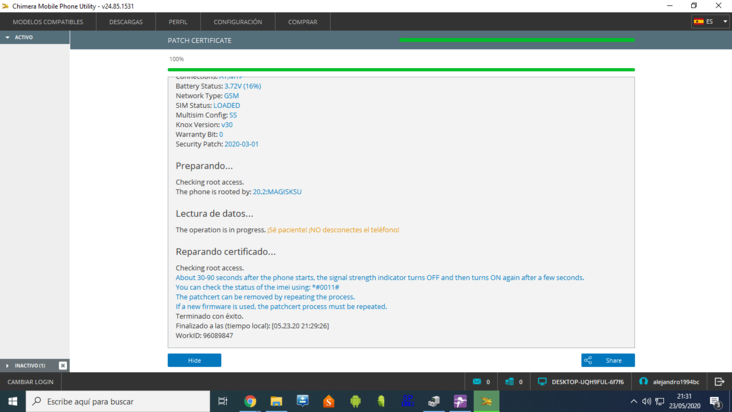Click the alejandro1994bc headset icon
Viewport: 732px width, 412px height.
click(x=643, y=381)
